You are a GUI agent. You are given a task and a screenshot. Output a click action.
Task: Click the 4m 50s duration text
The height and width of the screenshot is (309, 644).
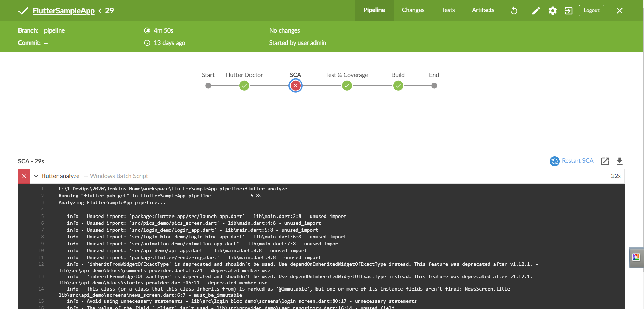(x=164, y=30)
